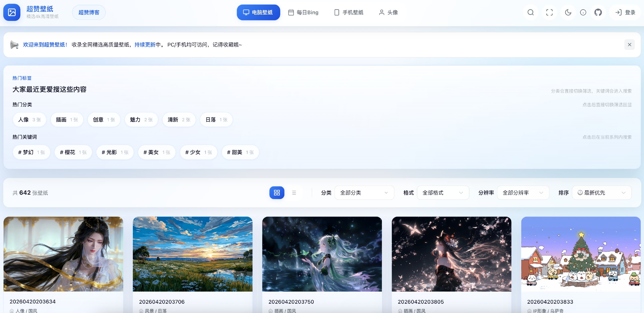Open wallpaper thumbnail 20260420203634
The height and width of the screenshot is (313, 644).
[63, 254]
